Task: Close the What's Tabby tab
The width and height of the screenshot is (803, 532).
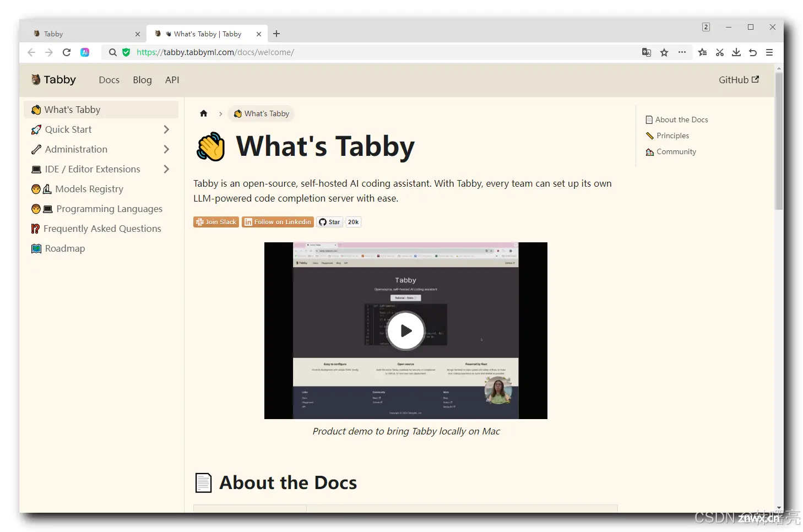Action: (259, 34)
